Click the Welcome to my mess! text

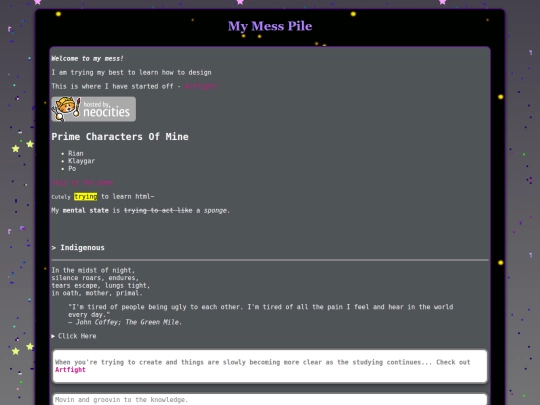pyautogui.click(x=87, y=59)
